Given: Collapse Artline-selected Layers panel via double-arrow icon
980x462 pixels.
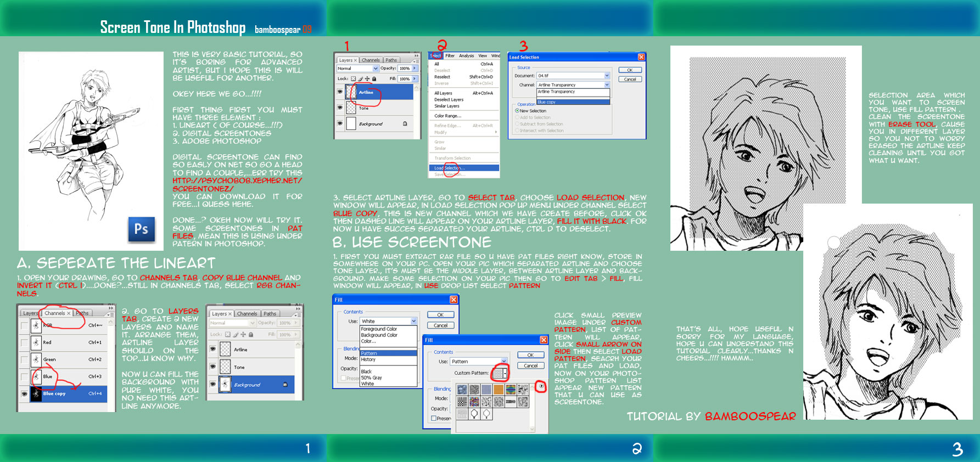Looking at the screenshot, I should click(416, 55).
